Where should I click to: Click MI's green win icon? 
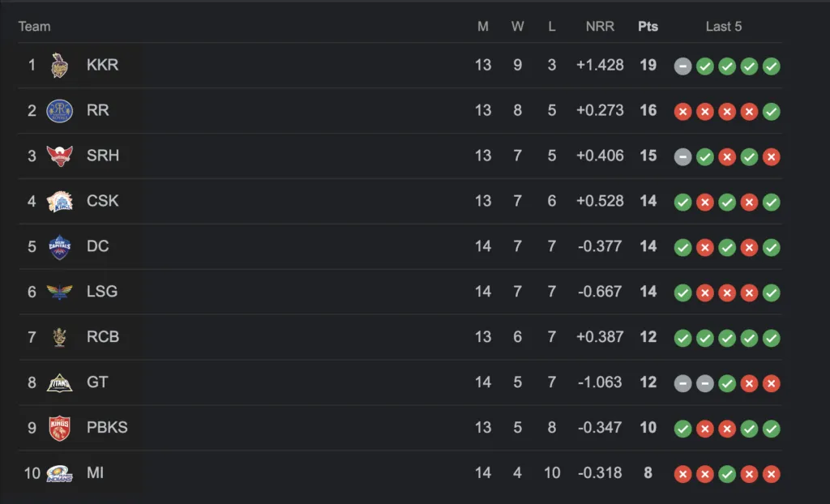coord(727,474)
